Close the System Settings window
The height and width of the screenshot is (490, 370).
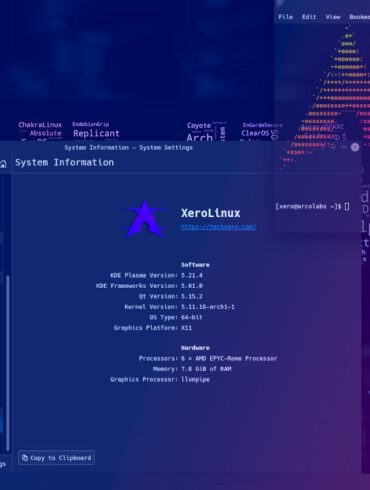pyautogui.click(x=355, y=147)
